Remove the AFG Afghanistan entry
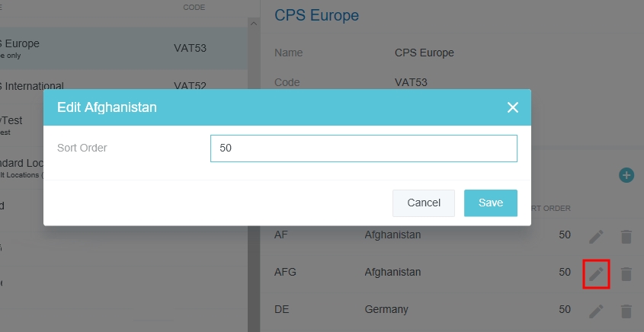The width and height of the screenshot is (644, 332). pyautogui.click(x=626, y=273)
